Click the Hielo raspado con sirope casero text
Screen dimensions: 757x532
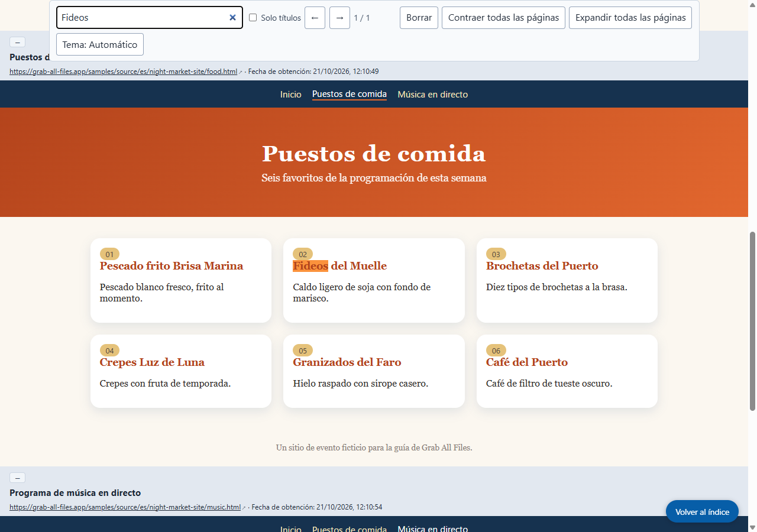[x=361, y=384]
